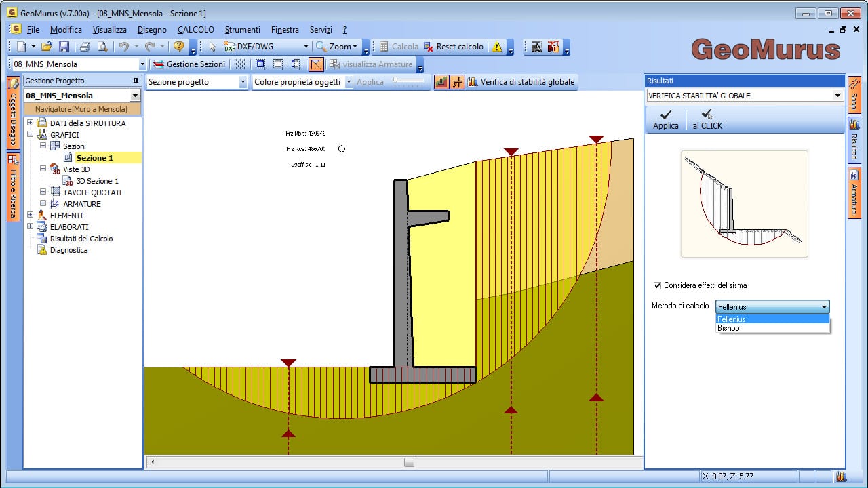
Task: Open the Finestra menu
Action: (285, 30)
